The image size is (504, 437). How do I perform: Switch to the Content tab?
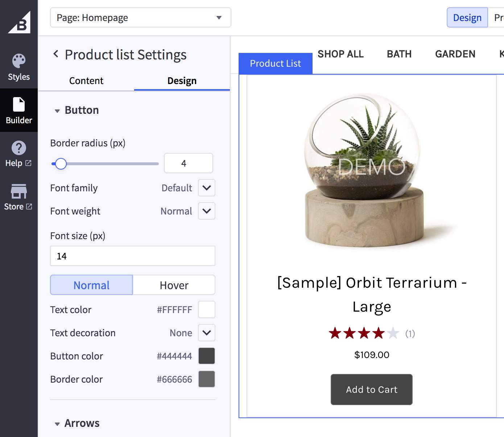86,81
